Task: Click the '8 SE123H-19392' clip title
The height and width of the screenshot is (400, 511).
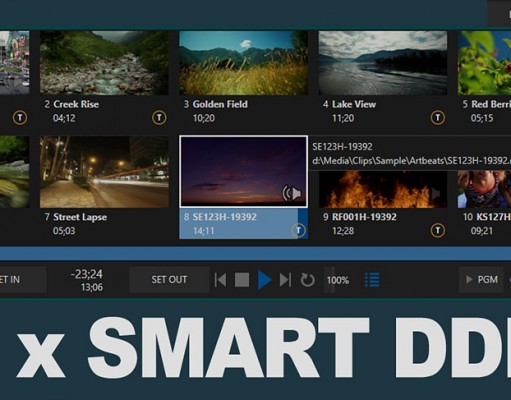Action: click(220, 217)
